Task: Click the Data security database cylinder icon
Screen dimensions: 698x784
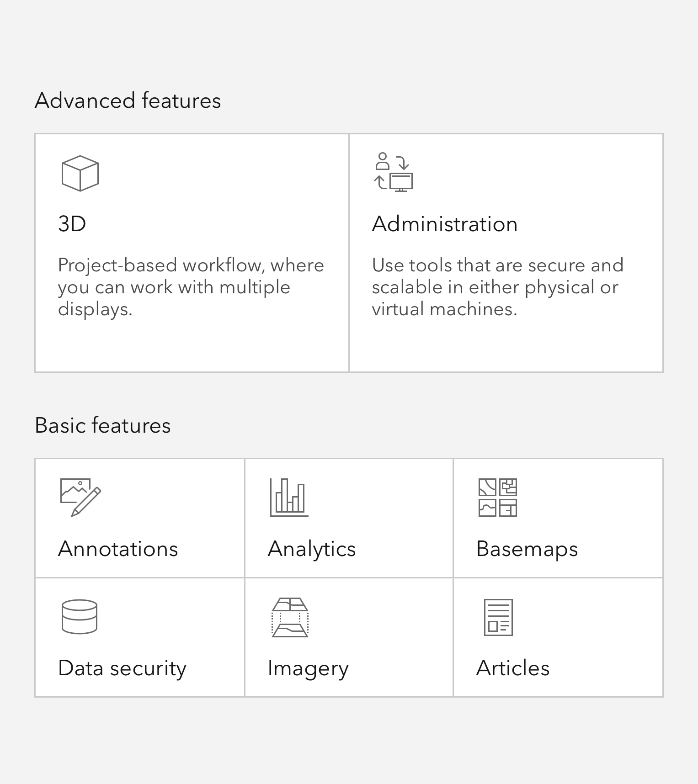Action: pyautogui.click(x=80, y=617)
